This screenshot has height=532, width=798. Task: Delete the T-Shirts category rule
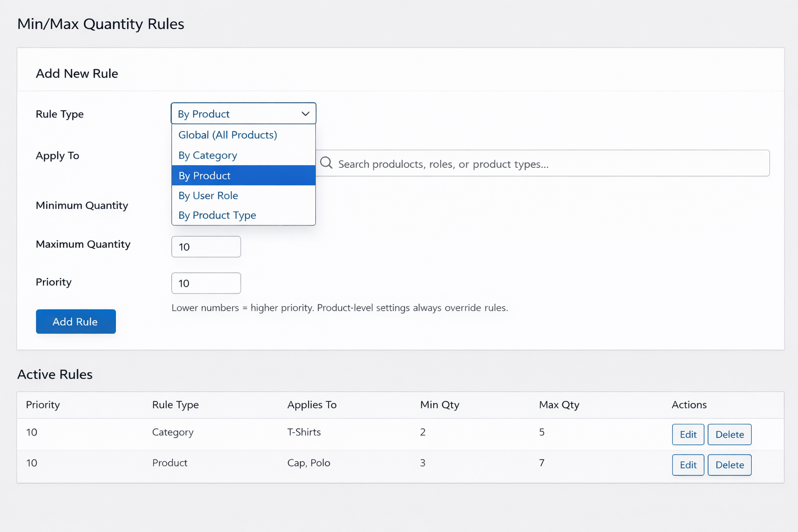coord(729,434)
